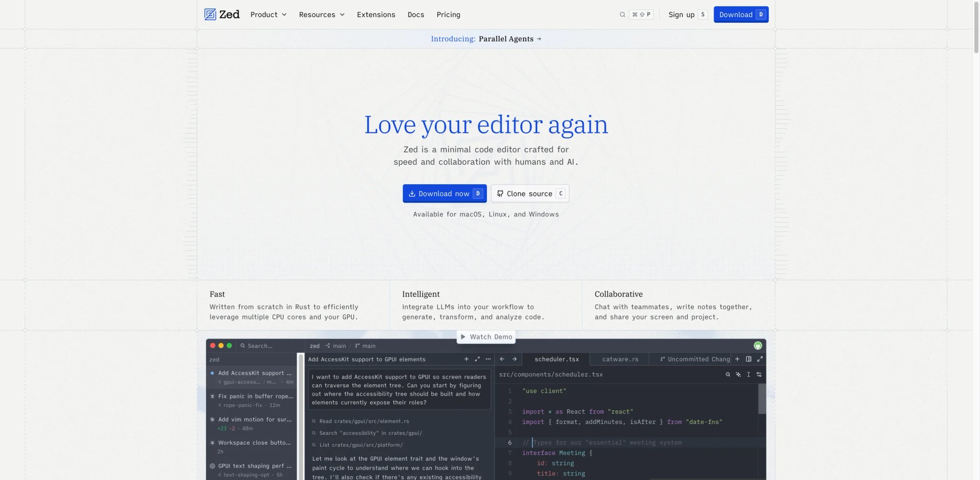
Task: Click the magnifier icon next to Read crates/gpui/src/element.rs
Action: pyautogui.click(x=314, y=421)
